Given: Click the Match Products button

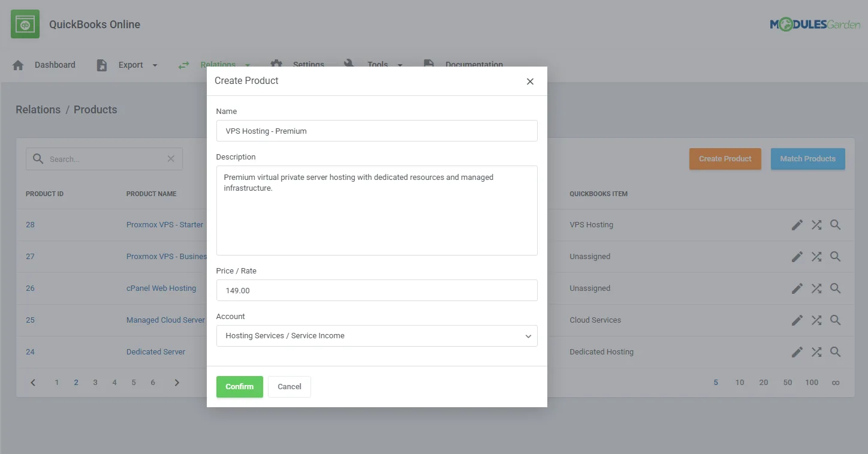Looking at the screenshot, I should 808,159.
